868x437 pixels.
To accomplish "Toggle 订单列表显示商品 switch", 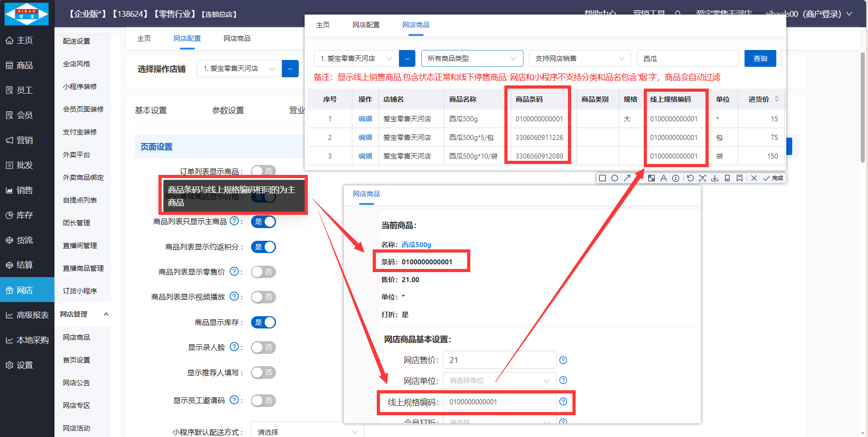I will pyautogui.click(x=263, y=171).
